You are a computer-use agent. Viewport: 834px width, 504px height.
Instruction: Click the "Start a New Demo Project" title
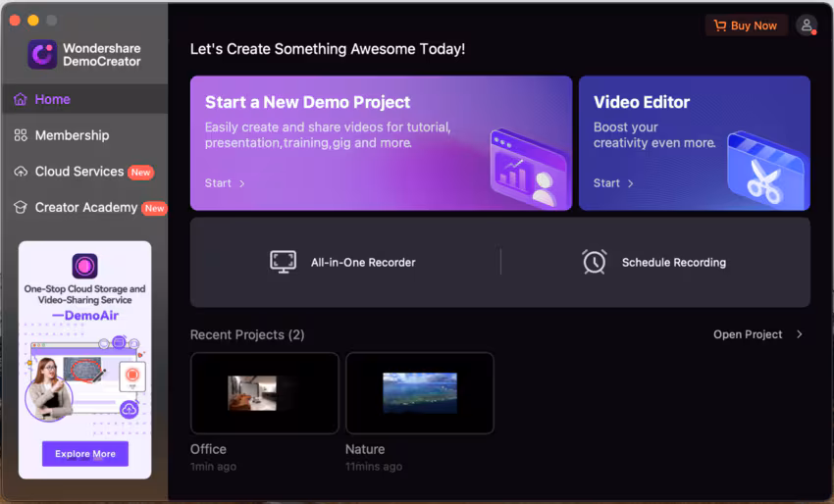click(307, 102)
